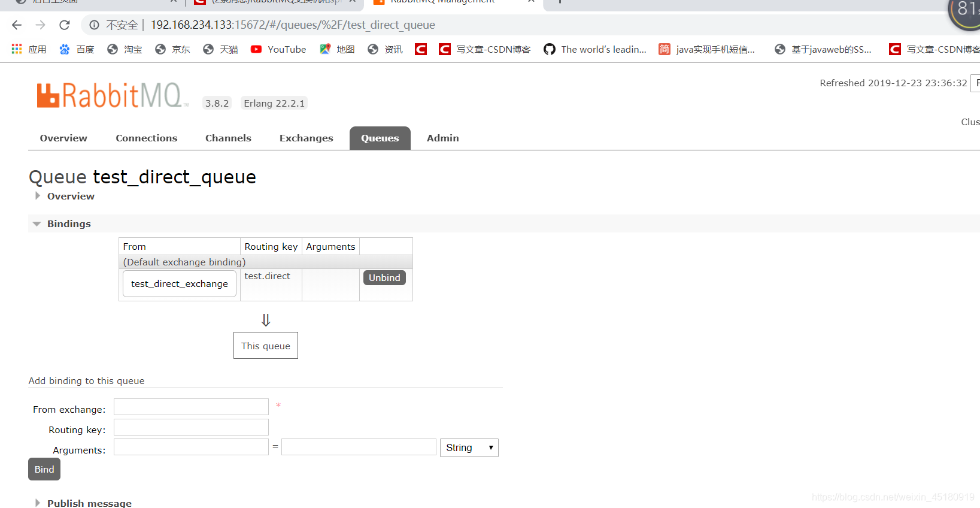980x508 pixels.
Task: Switch to the Exchanges tab
Action: (306, 138)
